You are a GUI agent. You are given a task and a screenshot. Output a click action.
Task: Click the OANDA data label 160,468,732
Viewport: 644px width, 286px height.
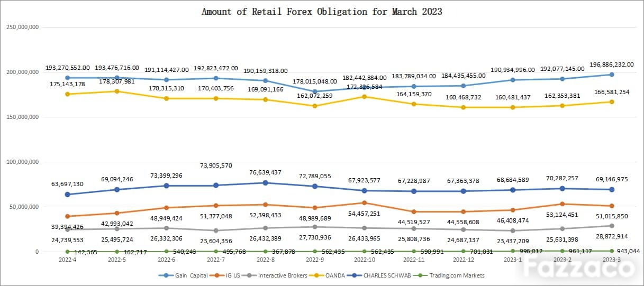(464, 97)
